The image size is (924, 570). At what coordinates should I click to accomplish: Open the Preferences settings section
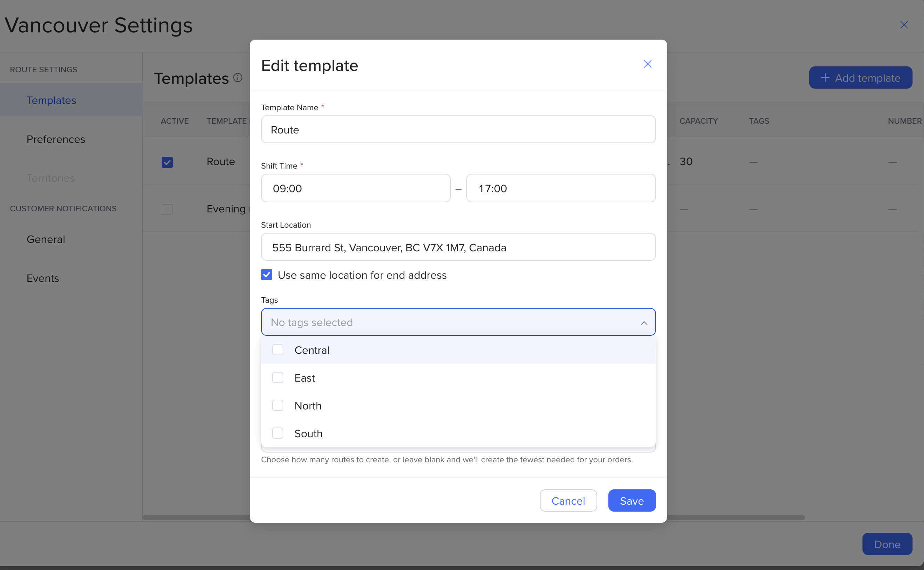pos(56,139)
